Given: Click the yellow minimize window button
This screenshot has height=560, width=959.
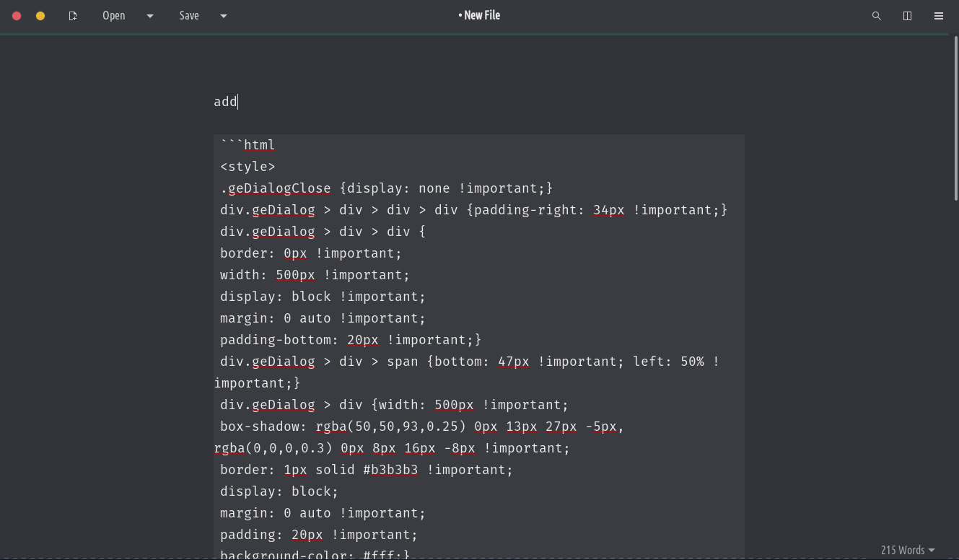Looking at the screenshot, I should pyautogui.click(x=40, y=16).
